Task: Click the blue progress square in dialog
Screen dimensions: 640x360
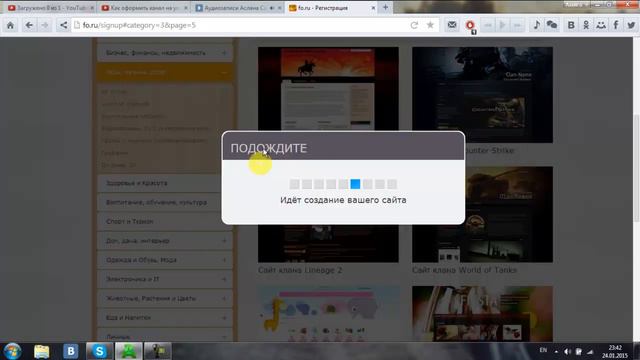Action: tap(355, 184)
